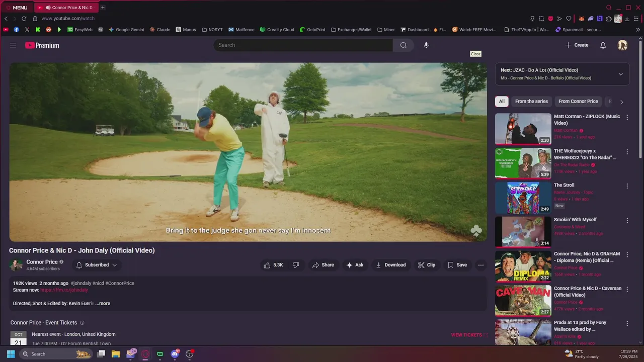Select the From the series chip
The height and width of the screenshot is (362, 644).
pos(531,102)
